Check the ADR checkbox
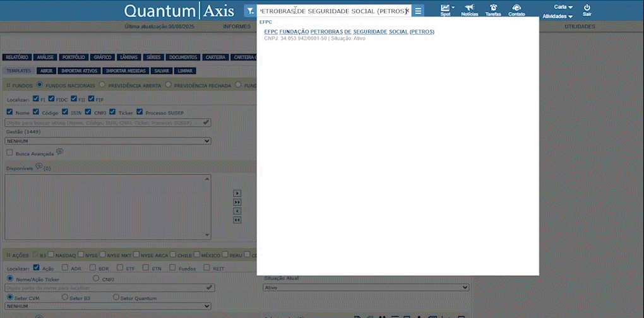 (65, 268)
